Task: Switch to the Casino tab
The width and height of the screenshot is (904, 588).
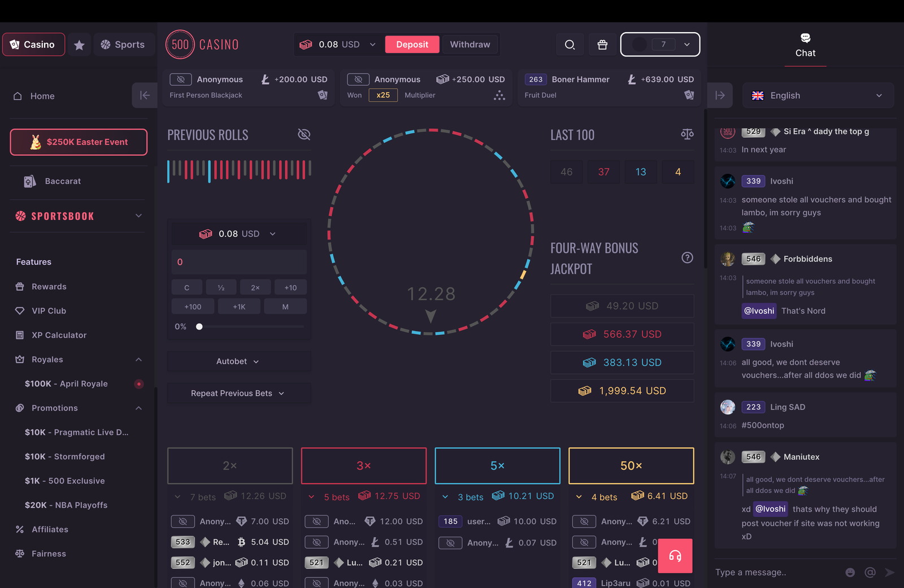Action: [33, 45]
